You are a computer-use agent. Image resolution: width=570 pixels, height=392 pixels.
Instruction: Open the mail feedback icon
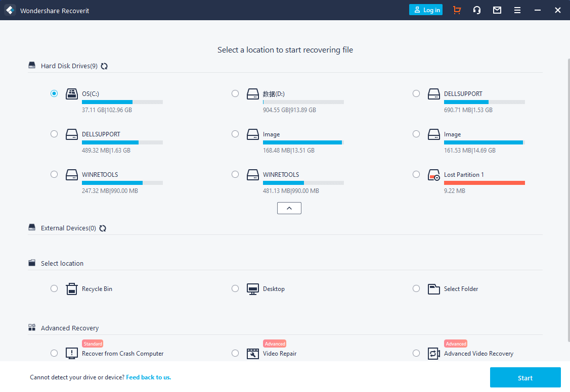[497, 10]
